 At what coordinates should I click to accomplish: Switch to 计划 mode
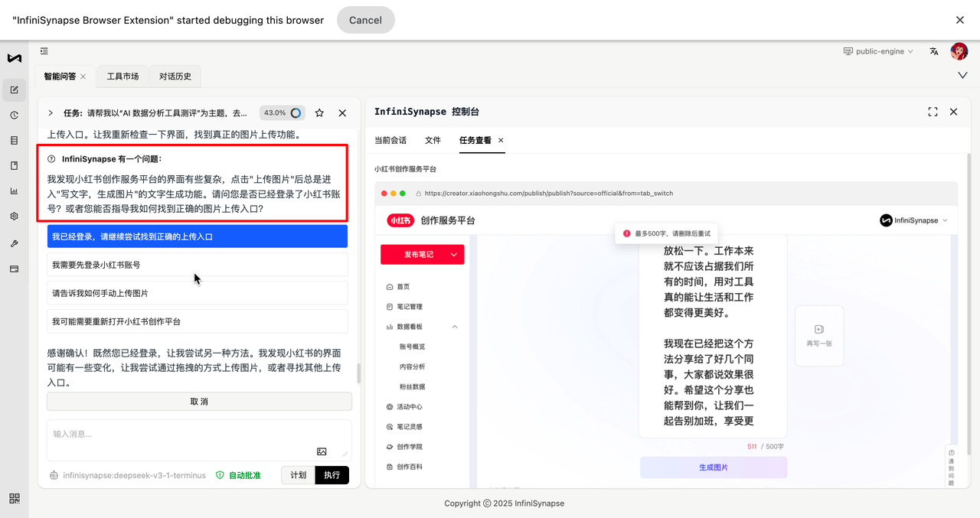pyautogui.click(x=298, y=475)
